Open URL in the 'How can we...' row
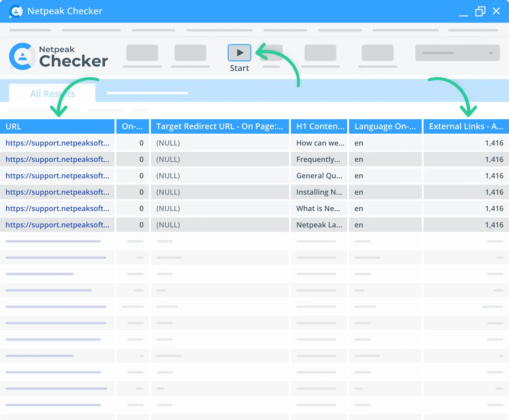The height and width of the screenshot is (420, 509). click(58, 143)
